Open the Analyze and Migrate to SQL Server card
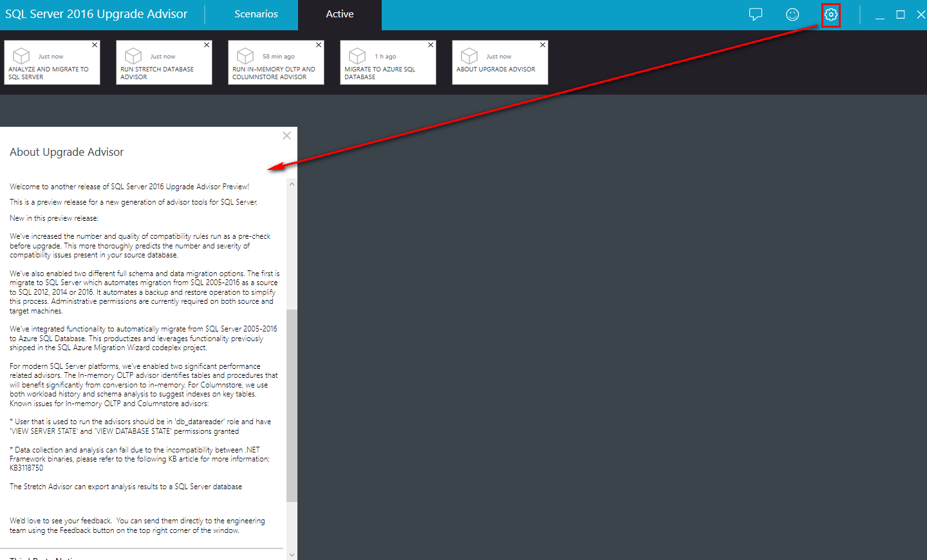The height and width of the screenshot is (560, 927). tap(52, 62)
